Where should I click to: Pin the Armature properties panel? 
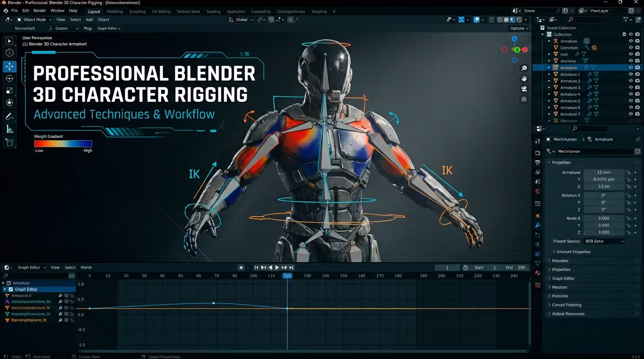point(637,139)
